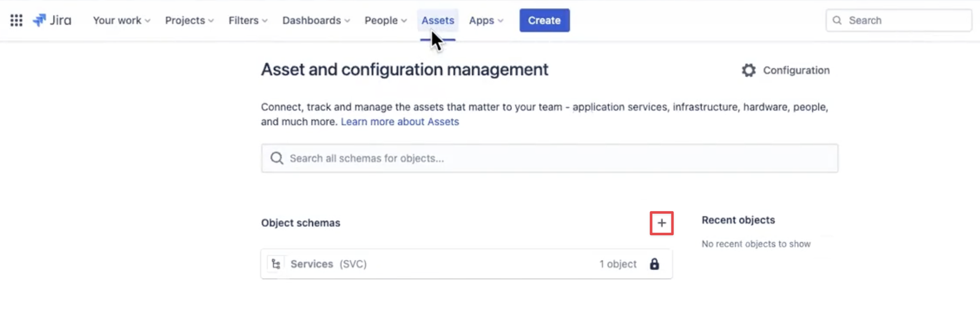
Task: Click into the top-right Search box
Action: (905, 20)
